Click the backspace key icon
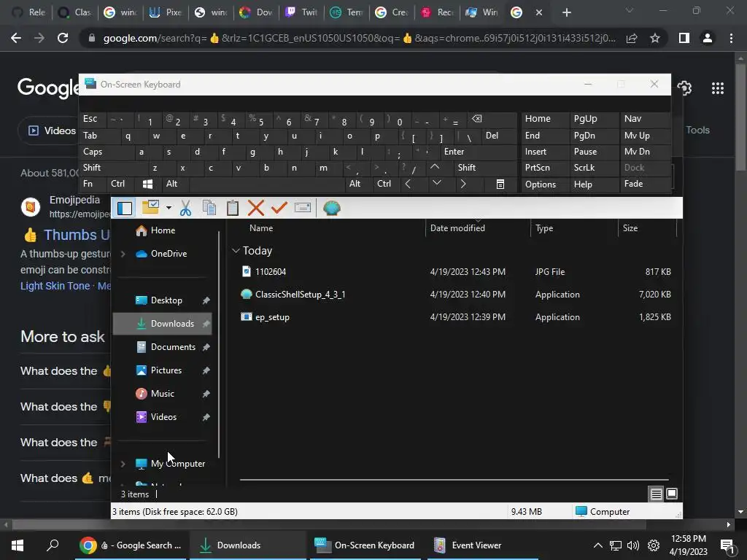Screen dimensions: 747x560 point(492,119)
